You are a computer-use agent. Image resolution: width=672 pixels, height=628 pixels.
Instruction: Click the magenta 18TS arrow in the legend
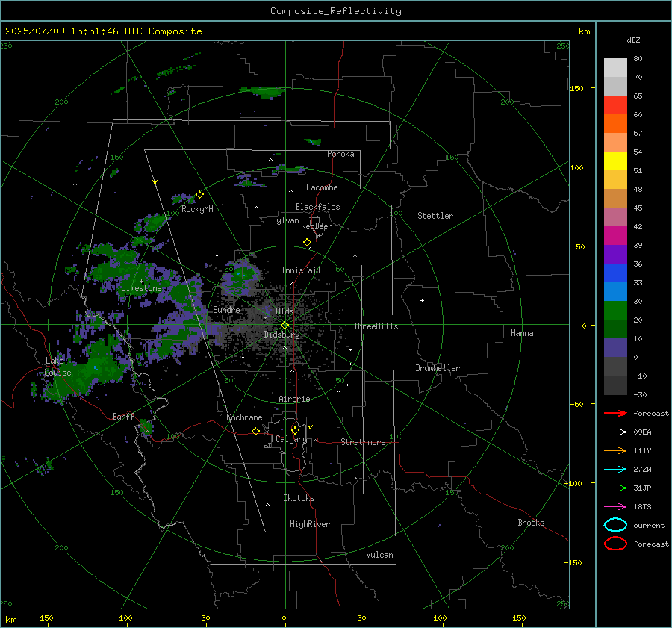(615, 507)
